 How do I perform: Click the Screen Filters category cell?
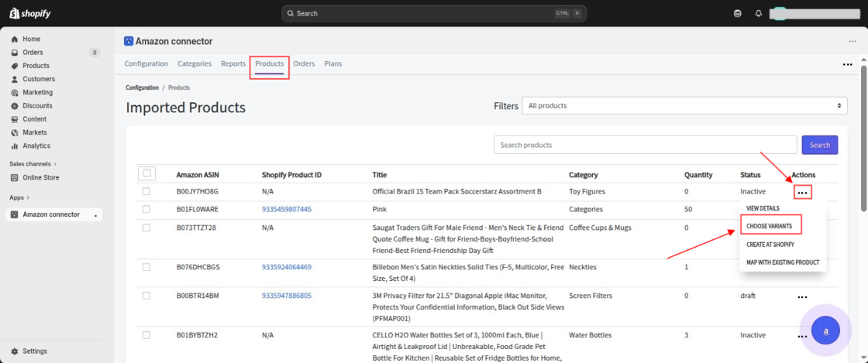(x=591, y=296)
